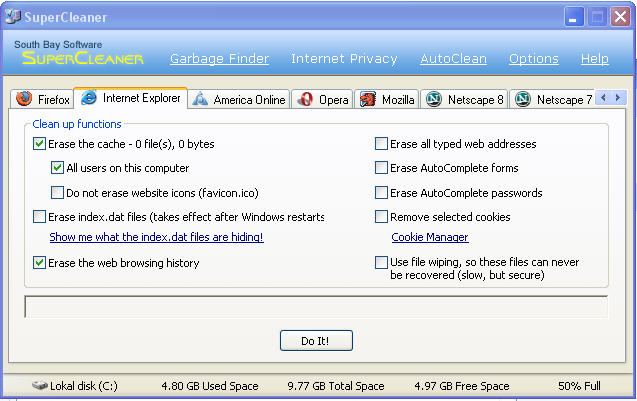637x401 pixels.
Task: Click the Lokal disk drive icon
Action: [x=40, y=385]
